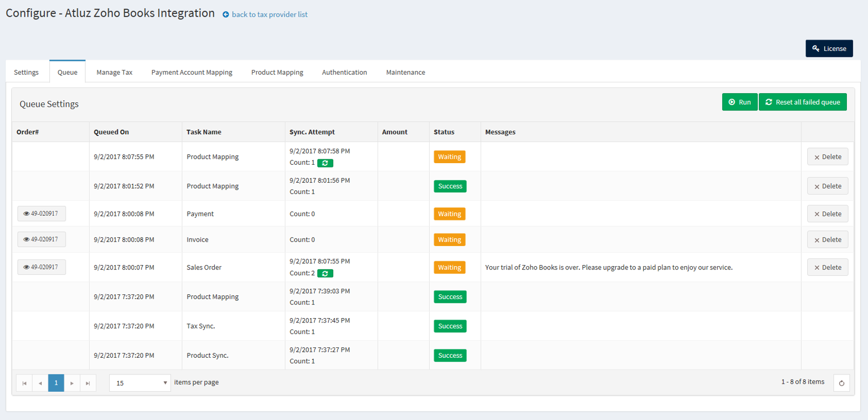Go to previous page of queue
The height and width of the screenshot is (420, 868).
(x=40, y=383)
